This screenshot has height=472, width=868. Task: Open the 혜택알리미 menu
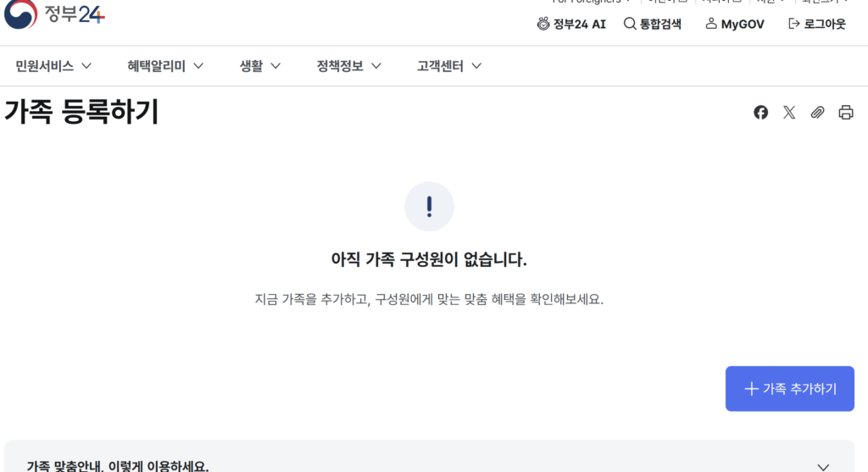tap(165, 66)
